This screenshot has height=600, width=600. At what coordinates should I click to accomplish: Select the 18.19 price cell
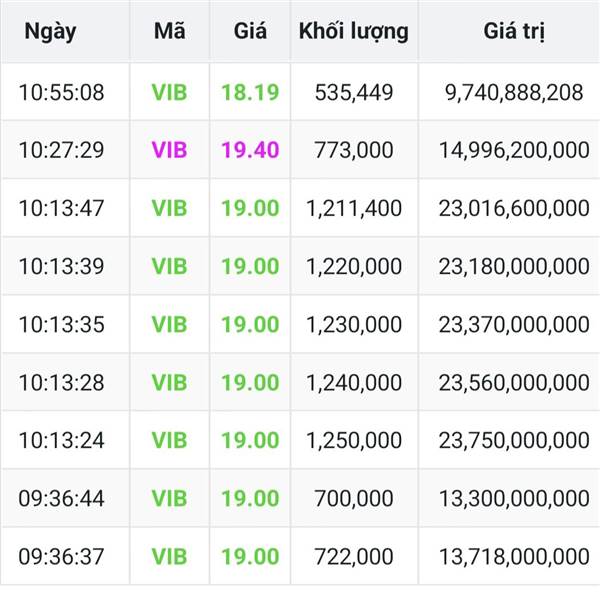tap(249, 93)
